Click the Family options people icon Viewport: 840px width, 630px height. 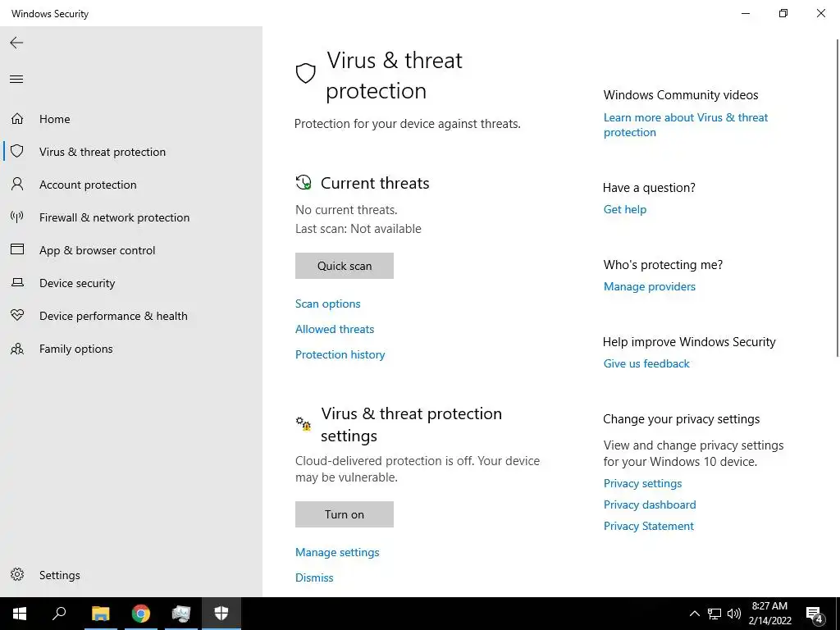(x=17, y=349)
